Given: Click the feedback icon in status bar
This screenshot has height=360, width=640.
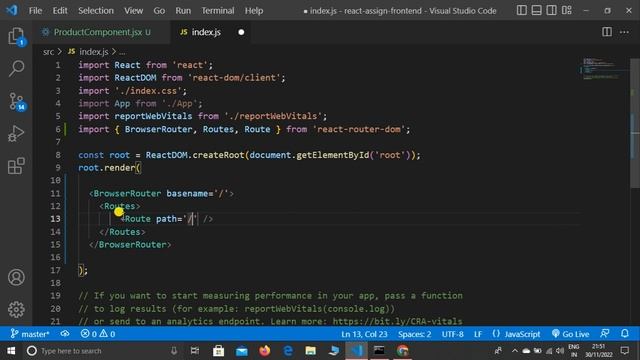Looking at the screenshot, I should tap(605, 334).
